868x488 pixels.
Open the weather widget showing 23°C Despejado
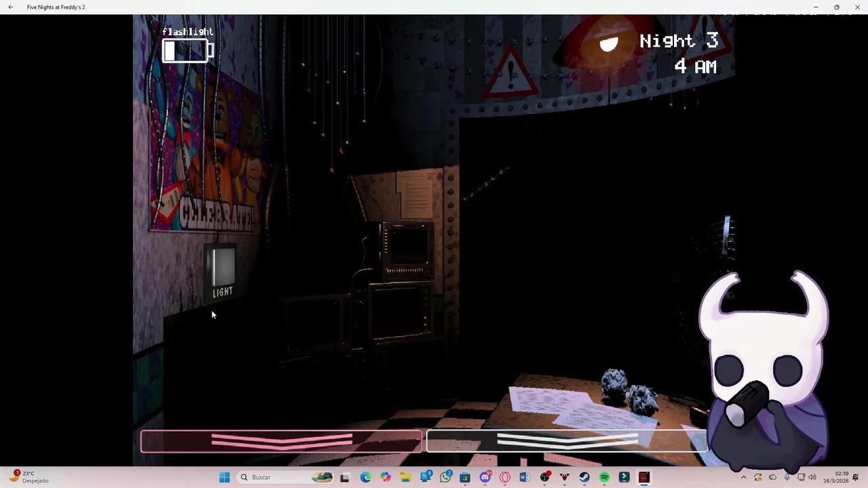[x=28, y=476]
